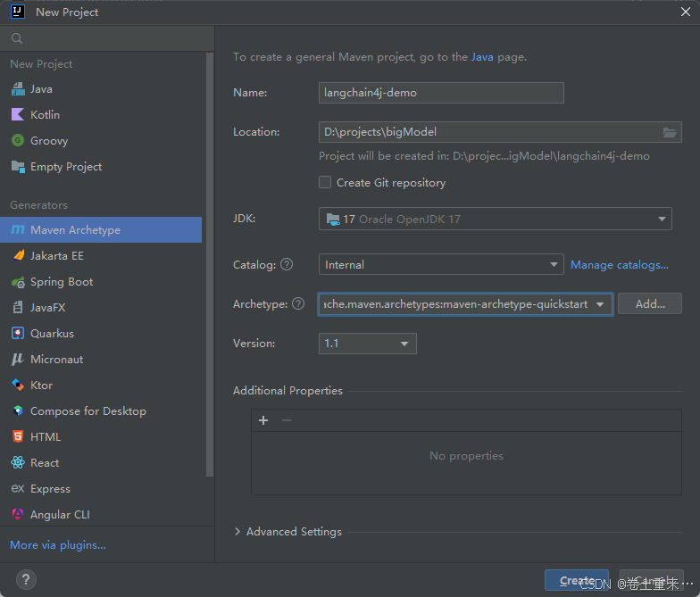Click the Quarkus logo icon

(18, 334)
